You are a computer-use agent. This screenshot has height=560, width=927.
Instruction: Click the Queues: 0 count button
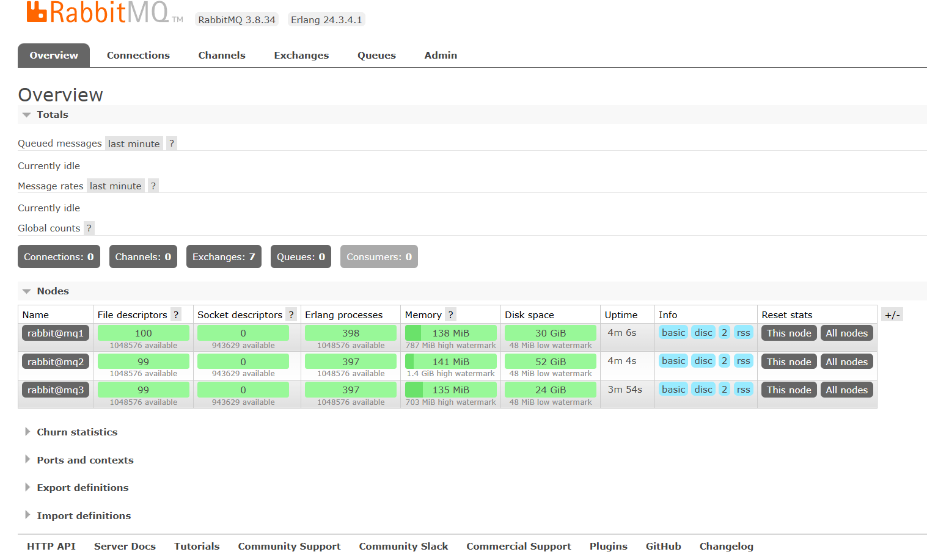click(301, 256)
